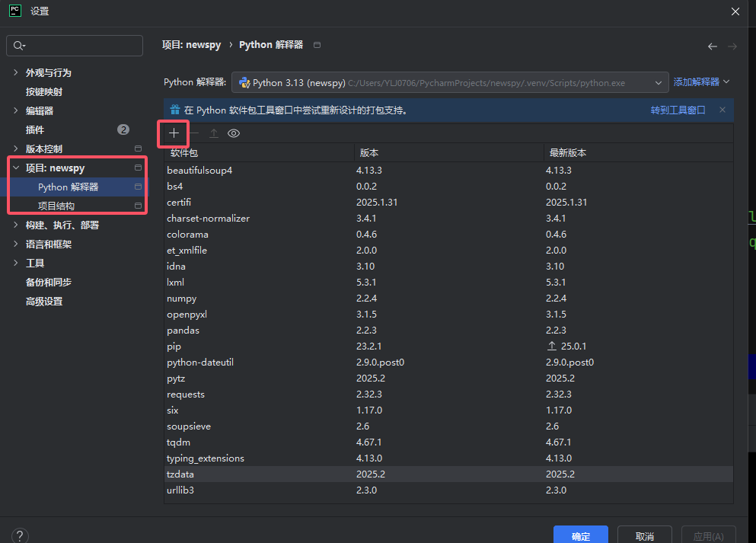
Task: Collapse the 项目: newspy section
Action: pyautogui.click(x=16, y=168)
